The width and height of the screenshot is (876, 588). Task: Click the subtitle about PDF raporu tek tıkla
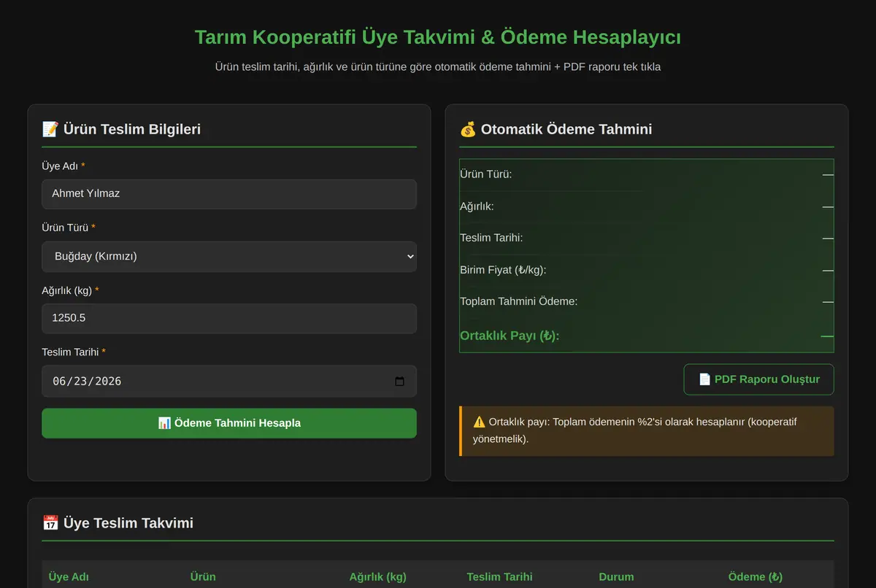tap(438, 66)
